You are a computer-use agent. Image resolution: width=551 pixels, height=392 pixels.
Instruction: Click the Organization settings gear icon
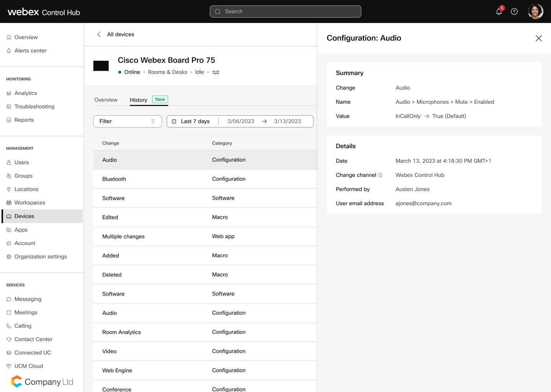click(x=9, y=257)
